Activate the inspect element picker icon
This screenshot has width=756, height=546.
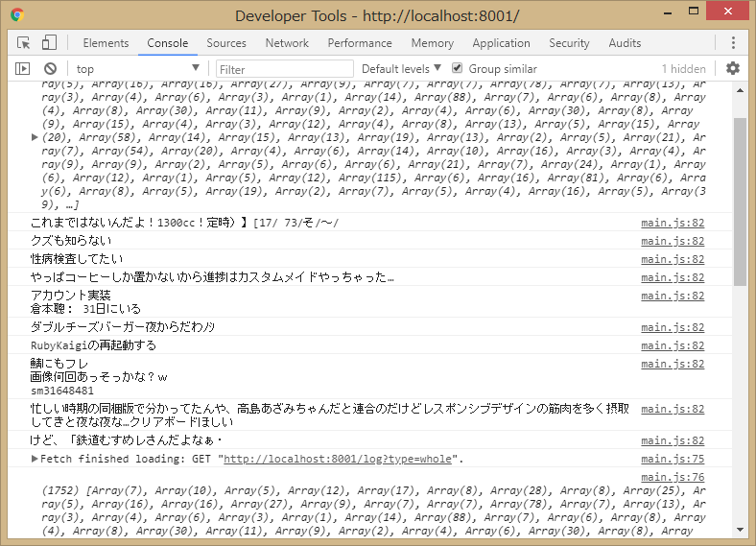(x=24, y=43)
